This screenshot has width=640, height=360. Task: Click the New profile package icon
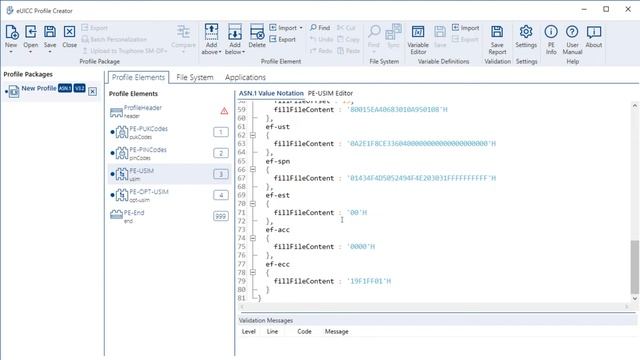(x=11, y=32)
